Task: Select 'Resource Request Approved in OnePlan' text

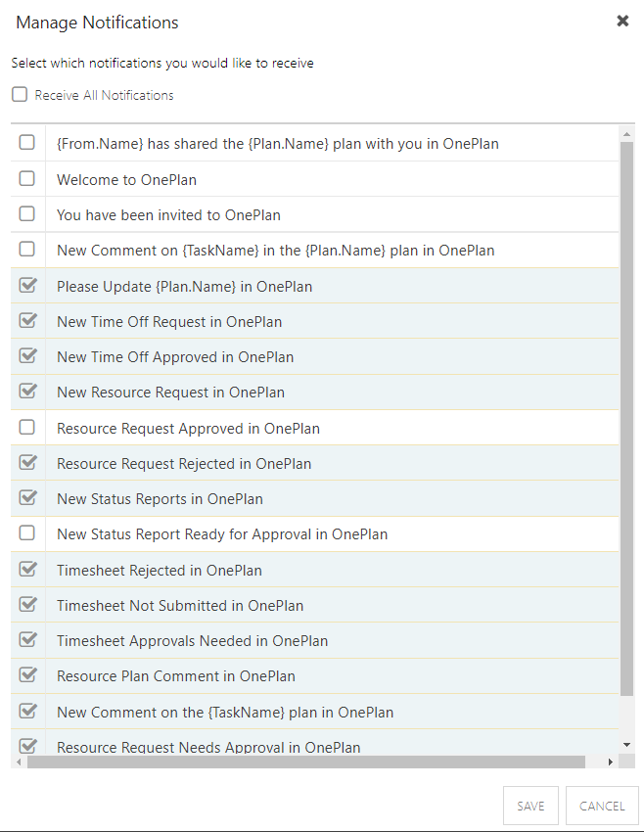Action: pos(188,429)
